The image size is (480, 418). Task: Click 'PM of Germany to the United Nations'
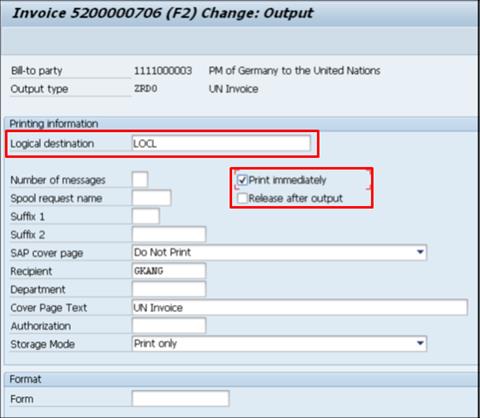(x=294, y=71)
